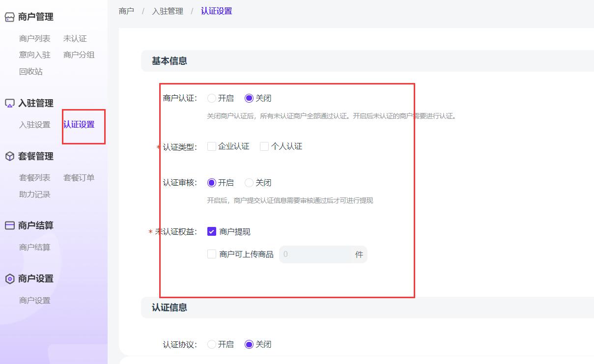594x364 pixels.
Task: Click the 入驻管理 section icon
Action: [x=10, y=104]
